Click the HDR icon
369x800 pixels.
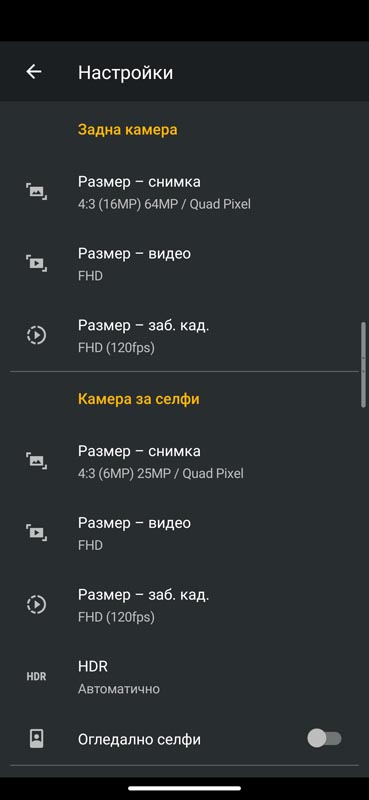coord(36,677)
